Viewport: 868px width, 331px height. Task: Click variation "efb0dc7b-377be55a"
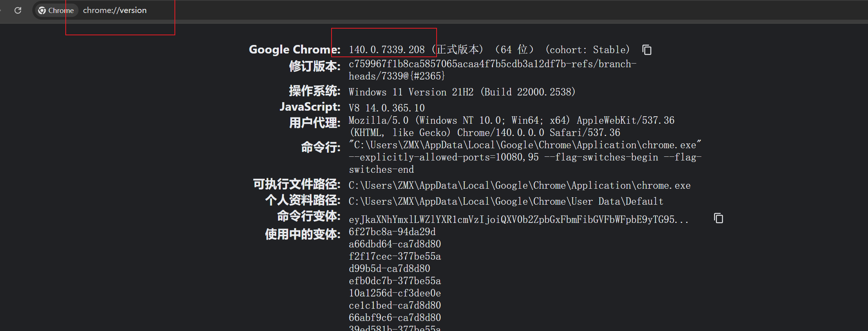[395, 281]
